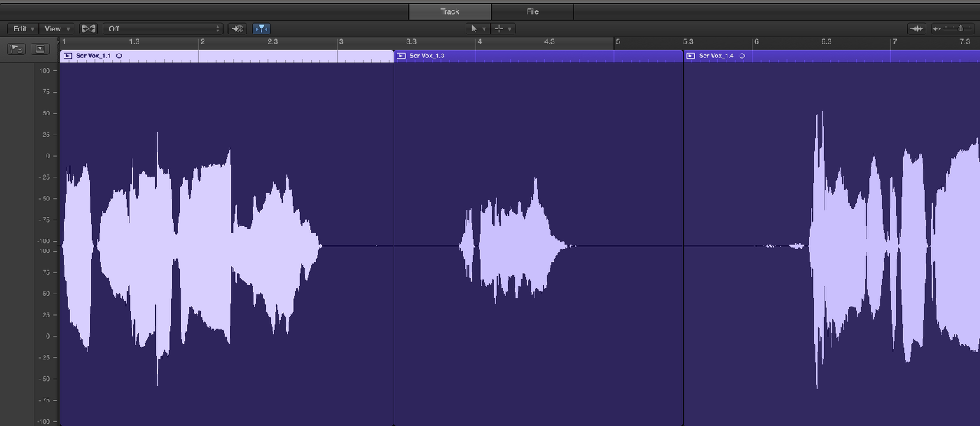Click the loop circle on Scr Vox_1.1

(119, 56)
